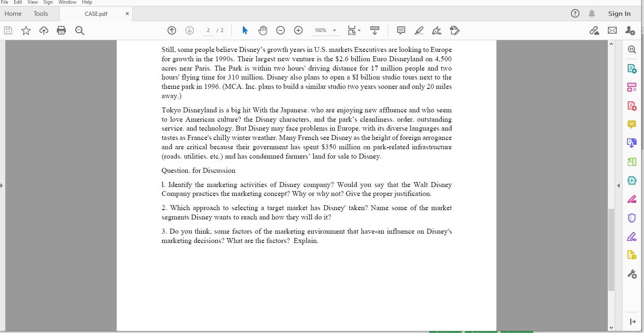Screen dimensions: 644x333
Task: Click the Sign In button
Action: pos(619,13)
